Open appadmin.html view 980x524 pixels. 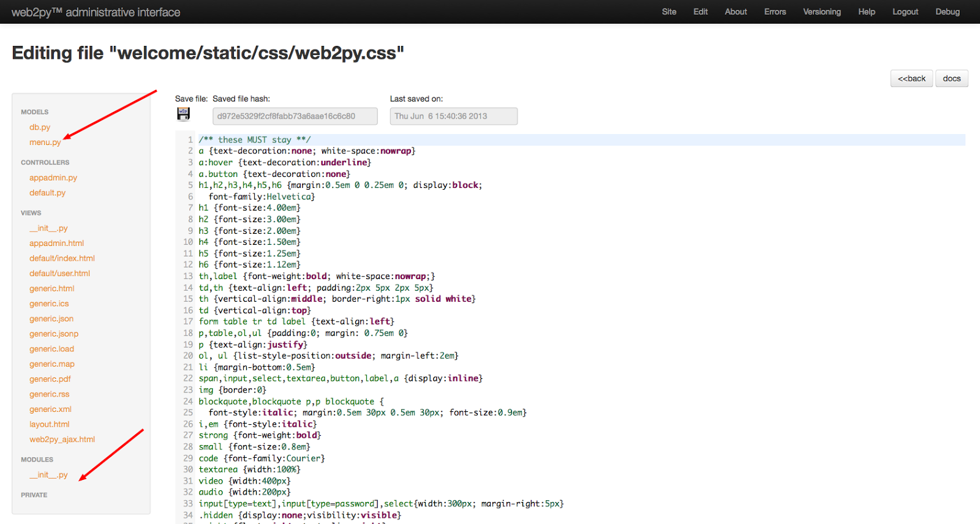click(56, 244)
